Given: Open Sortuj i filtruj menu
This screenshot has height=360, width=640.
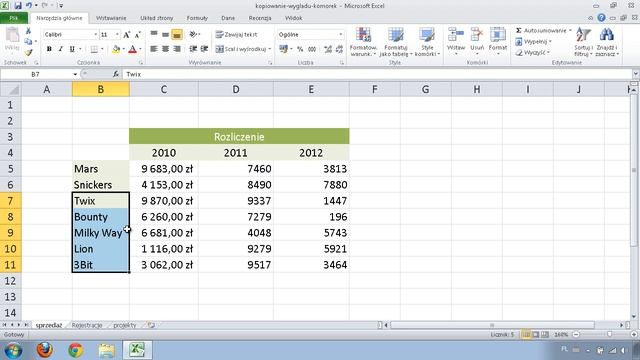Looking at the screenshot, I should pyautogui.click(x=584, y=42).
